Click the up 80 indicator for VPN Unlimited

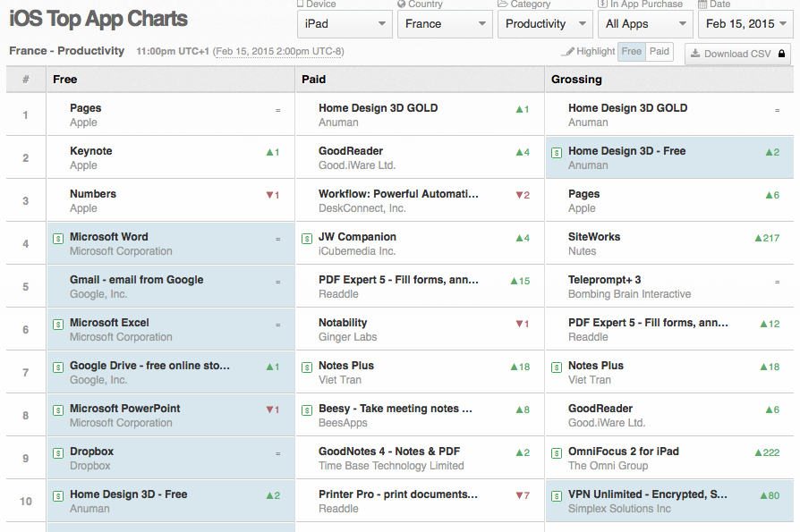770,495
